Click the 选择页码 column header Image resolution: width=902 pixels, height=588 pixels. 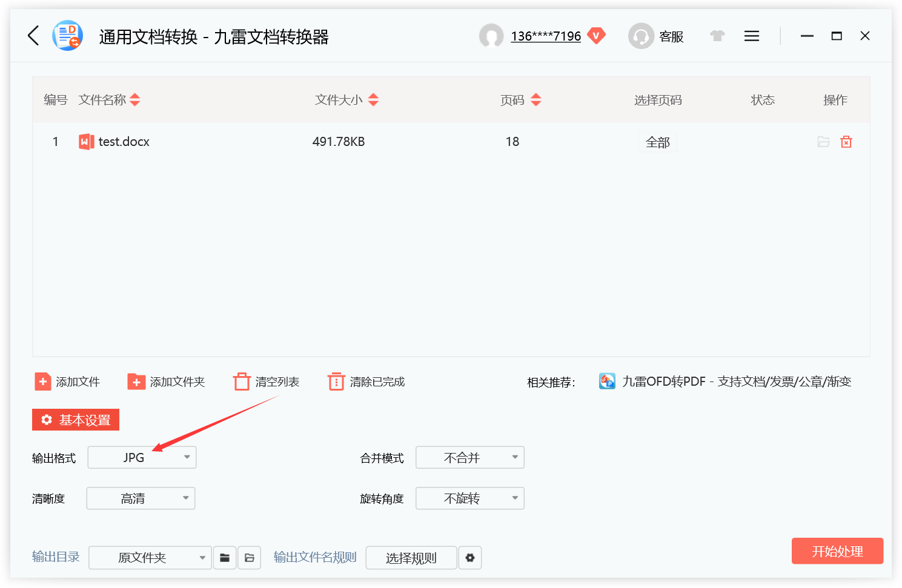658,100
